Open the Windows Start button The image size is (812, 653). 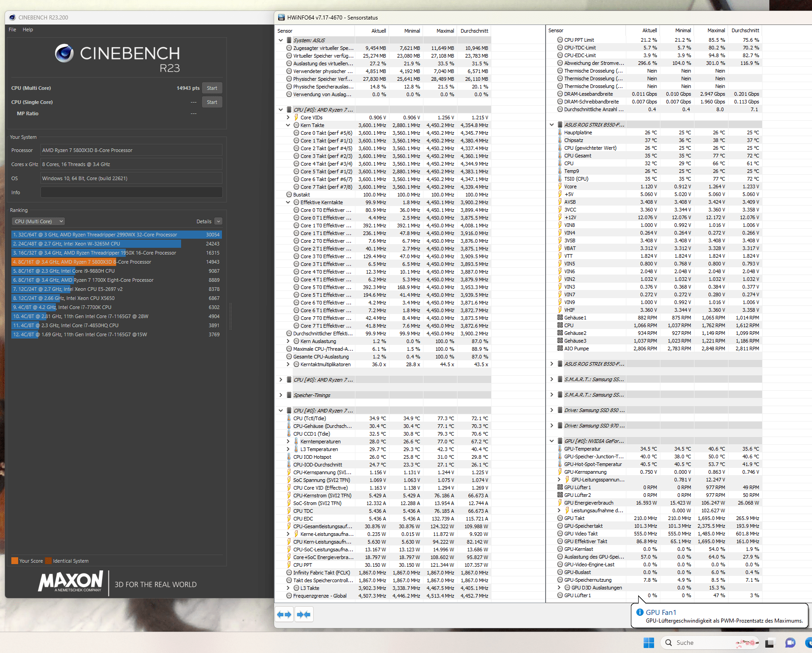[x=649, y=643]
